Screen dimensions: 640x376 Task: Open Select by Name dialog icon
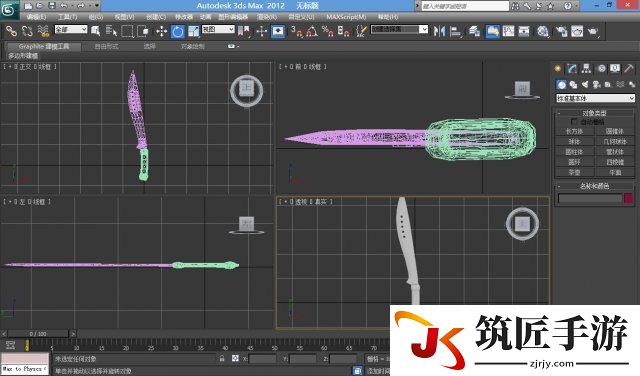(x=111, y=31)
